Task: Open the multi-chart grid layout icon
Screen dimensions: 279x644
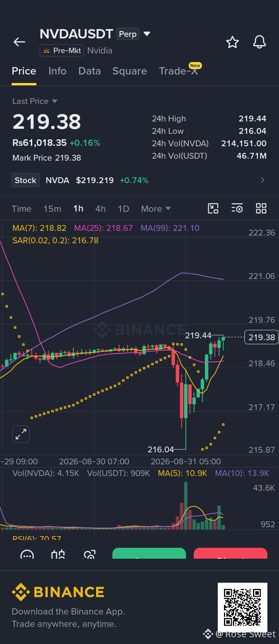Action: pyautogui.click(x=261, y=208)
